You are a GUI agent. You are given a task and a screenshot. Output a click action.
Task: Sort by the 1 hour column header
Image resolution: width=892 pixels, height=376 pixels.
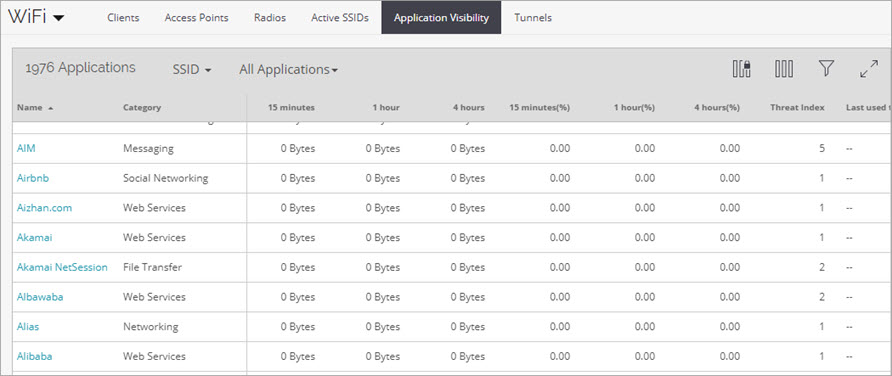click(x=386, y=108)
